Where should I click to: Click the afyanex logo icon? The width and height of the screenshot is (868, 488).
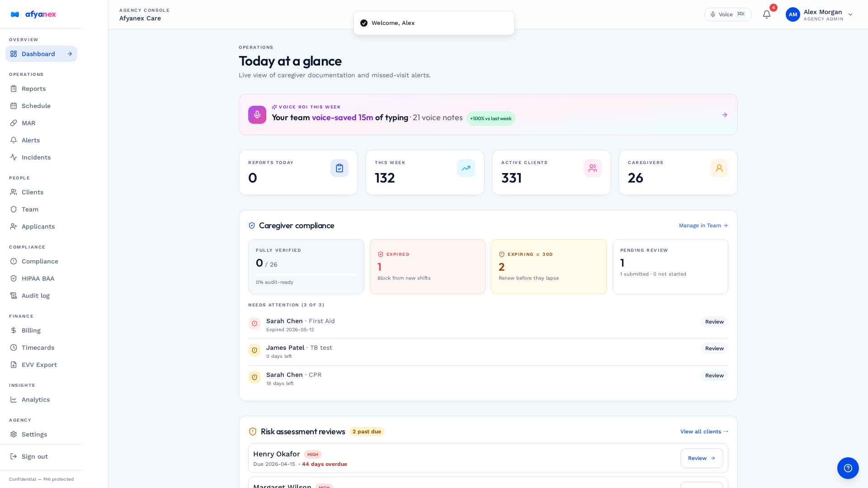click(x=15, y=14)
